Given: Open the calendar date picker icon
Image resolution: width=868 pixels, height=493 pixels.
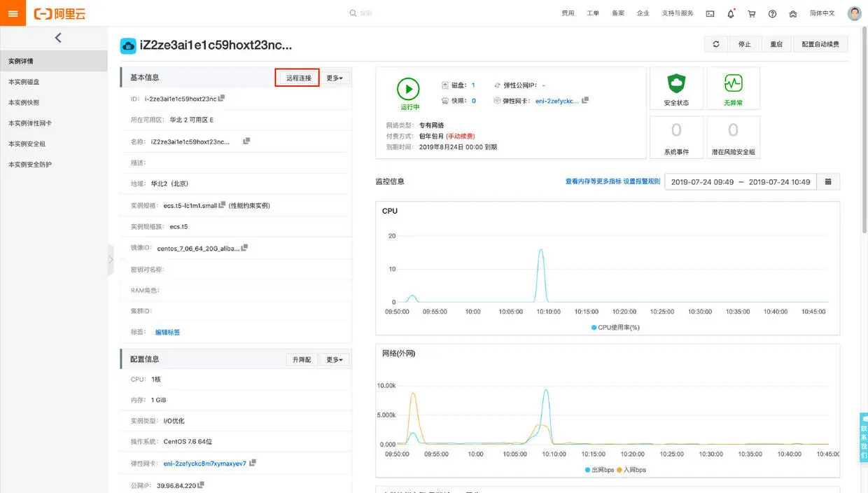Looking at the screenshot, I should (828, 182).
